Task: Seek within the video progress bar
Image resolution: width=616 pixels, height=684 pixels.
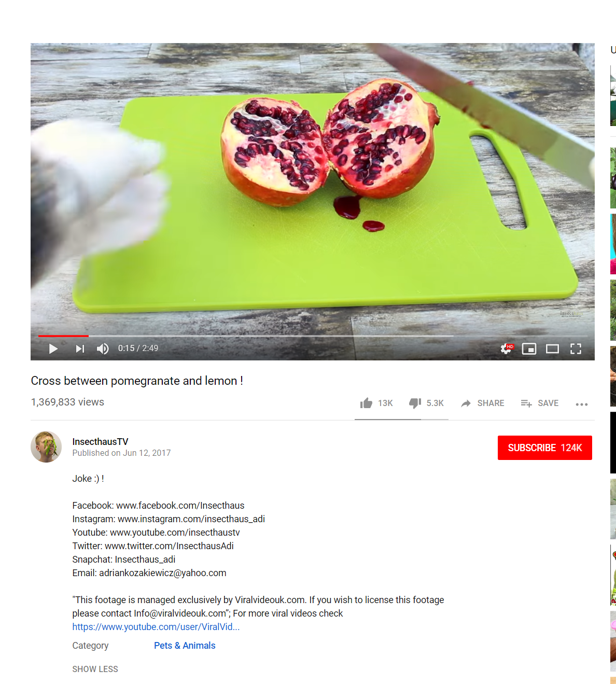Action: (246, 336)
